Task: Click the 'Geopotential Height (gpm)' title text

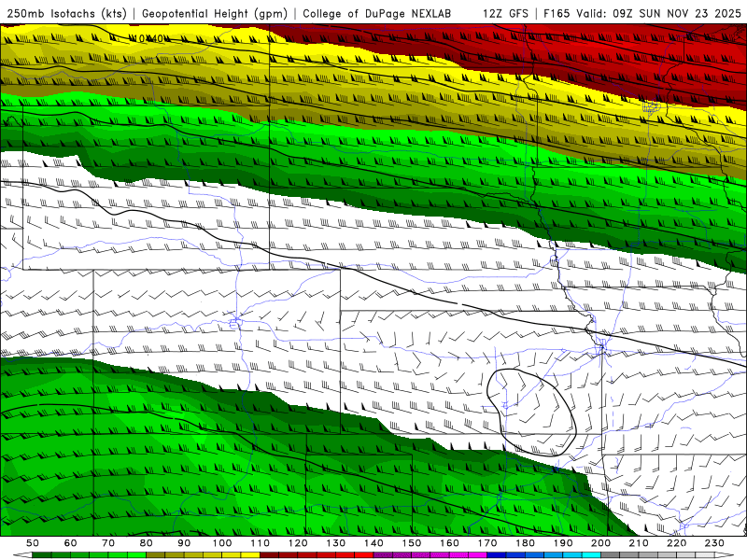Action: click(215, 13)
